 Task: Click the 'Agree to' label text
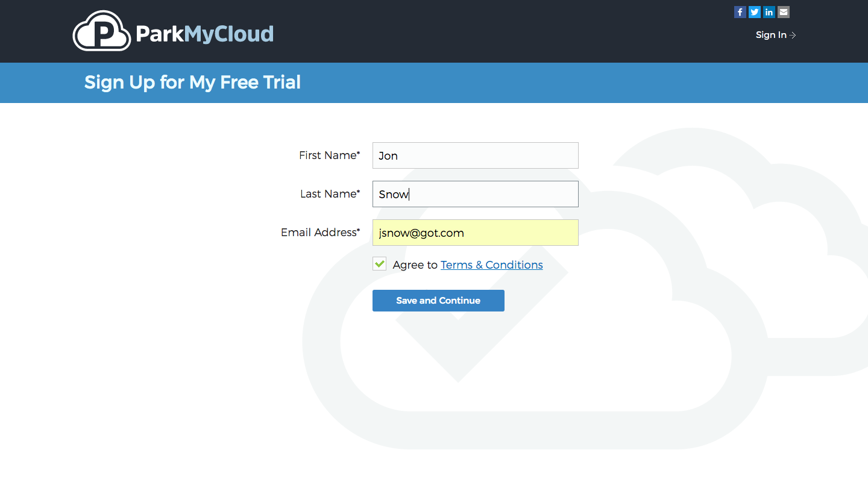click(x=415, y=265)
